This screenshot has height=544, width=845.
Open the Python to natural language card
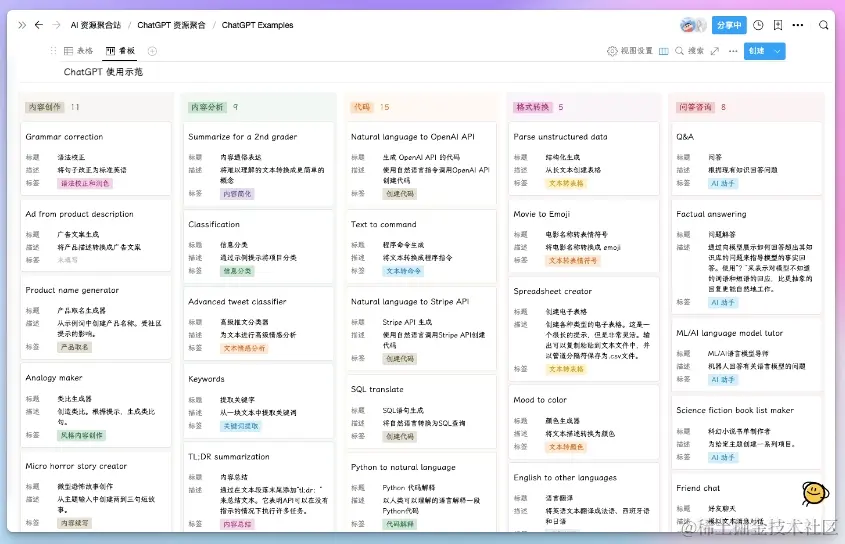coord(421,492)
